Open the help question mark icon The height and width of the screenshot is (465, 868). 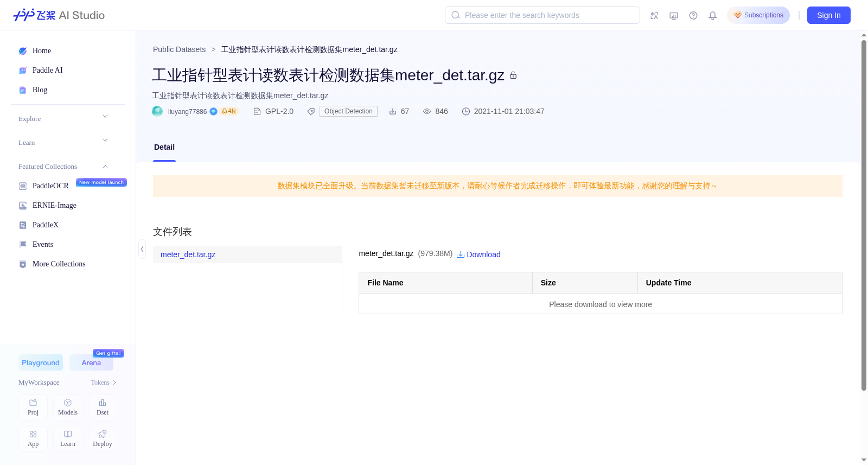pyautogui.click(x=693, y=15)
